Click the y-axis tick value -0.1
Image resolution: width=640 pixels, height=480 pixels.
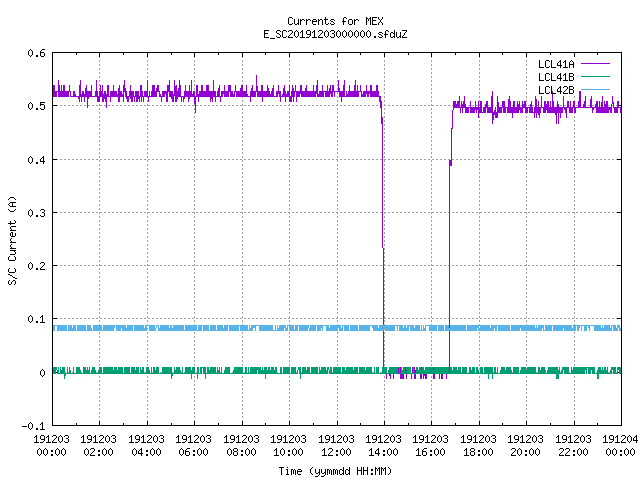(x=33, y=426)
